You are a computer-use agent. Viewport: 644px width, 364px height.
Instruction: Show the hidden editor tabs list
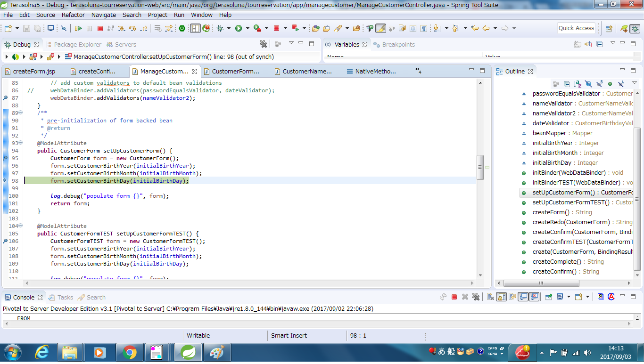[418, 71]
